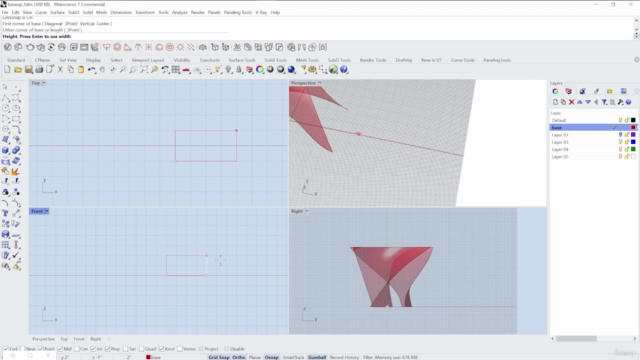640x360 pixels.
Task: Click the green Grasshopper icon
Action: [x=333, y=70]
